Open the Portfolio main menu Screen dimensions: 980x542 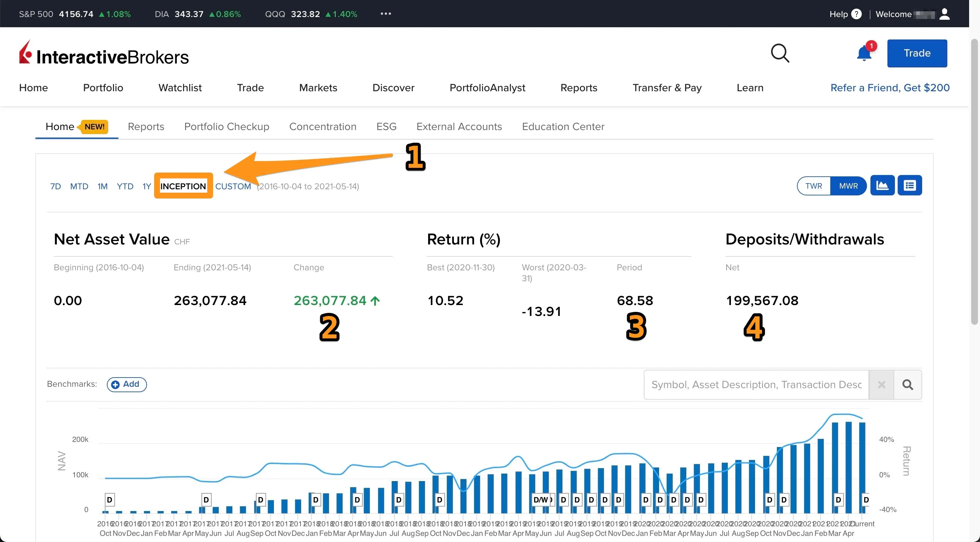tap(103, 87)
